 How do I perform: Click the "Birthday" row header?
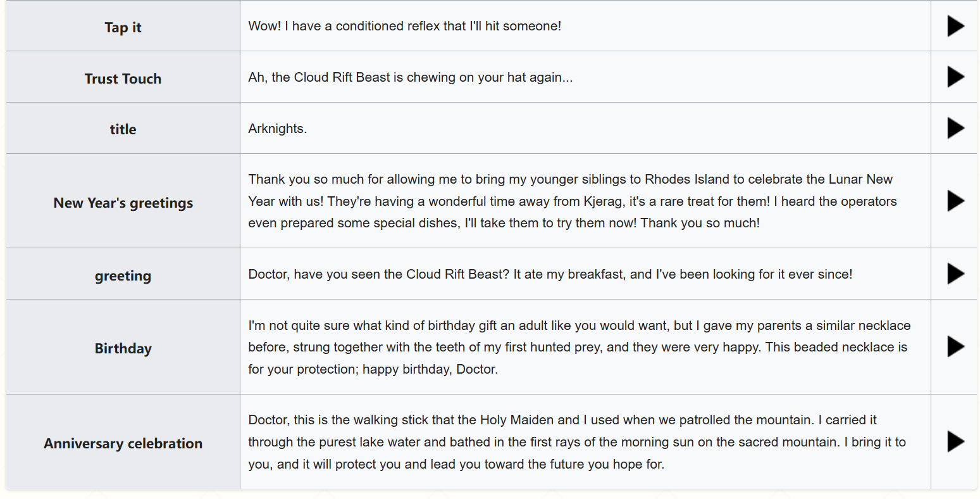pos(123,348)
